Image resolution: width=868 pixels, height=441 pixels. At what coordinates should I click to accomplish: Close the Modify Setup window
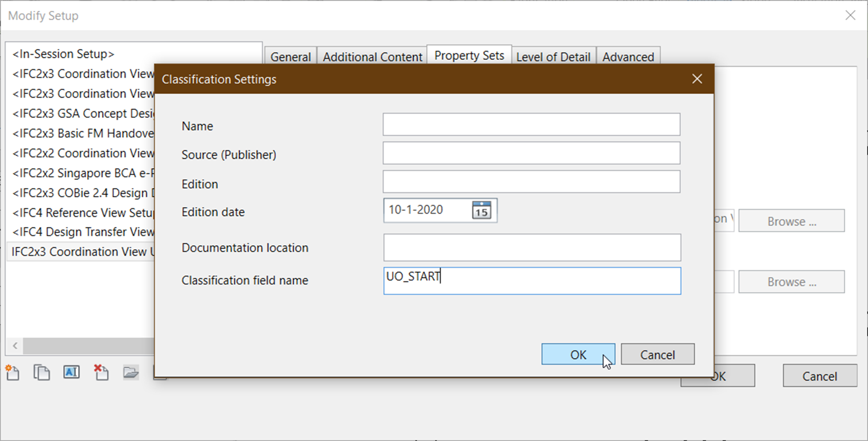850,15
